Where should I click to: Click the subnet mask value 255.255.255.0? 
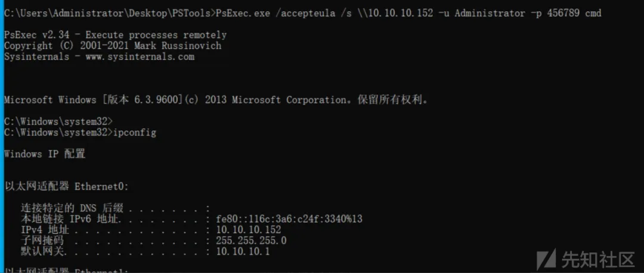coord(251,241)
